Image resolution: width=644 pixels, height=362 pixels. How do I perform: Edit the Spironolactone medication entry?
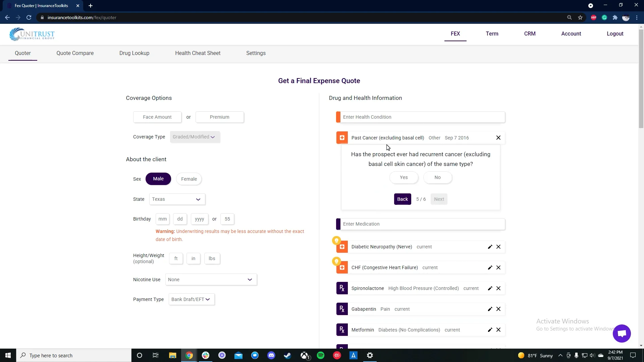tap(490, 288)
